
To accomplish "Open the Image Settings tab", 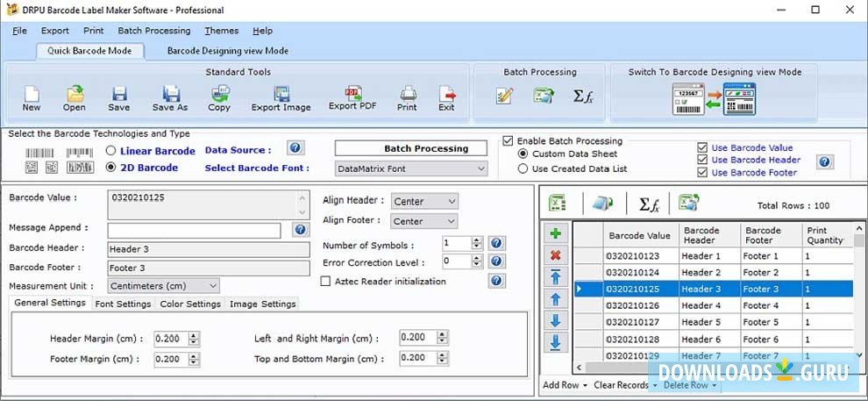I will (x=262, y=304).
